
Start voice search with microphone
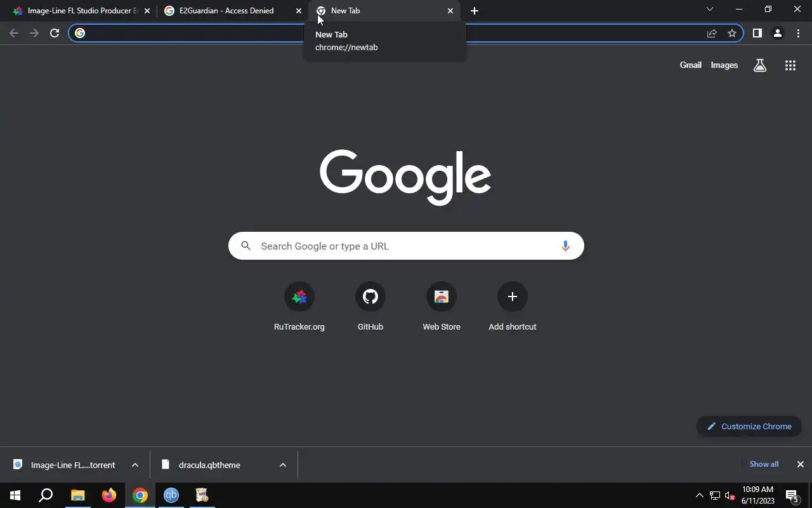(565, 246)
